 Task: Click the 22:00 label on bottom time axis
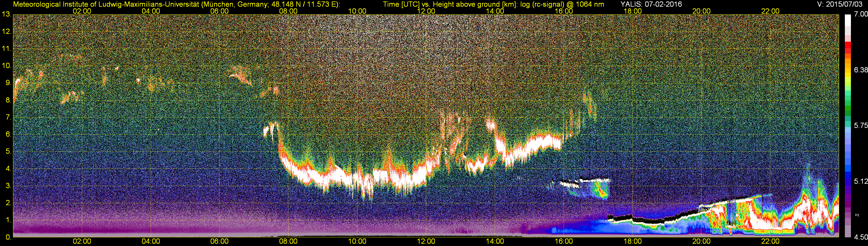pos(770,241)
